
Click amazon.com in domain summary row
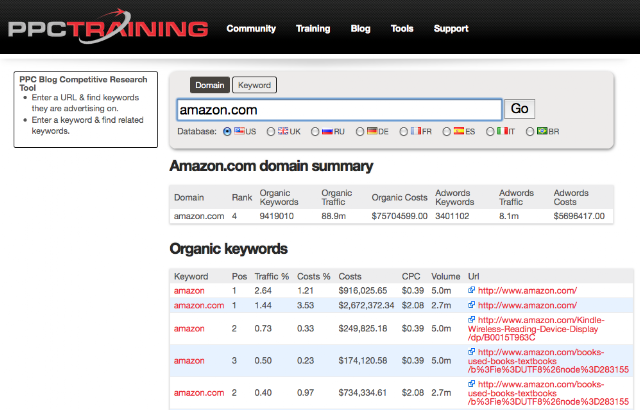coord(199,216)
